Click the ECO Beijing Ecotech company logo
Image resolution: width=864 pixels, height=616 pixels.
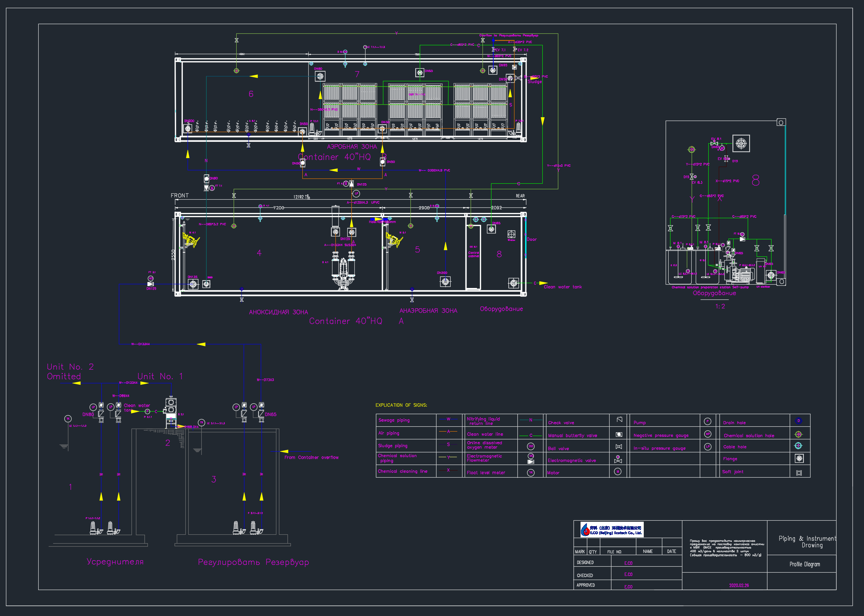611,530
